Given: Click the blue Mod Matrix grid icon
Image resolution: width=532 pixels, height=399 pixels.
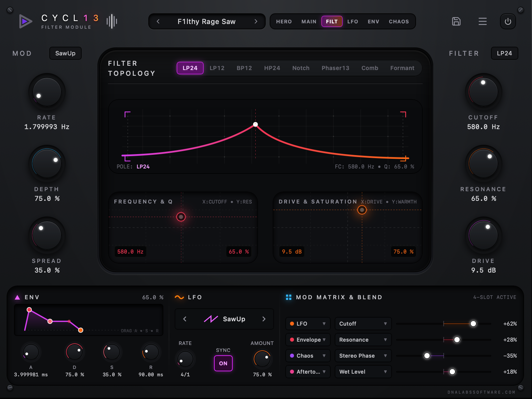Looking at the screenshot, I should [289, 297].
